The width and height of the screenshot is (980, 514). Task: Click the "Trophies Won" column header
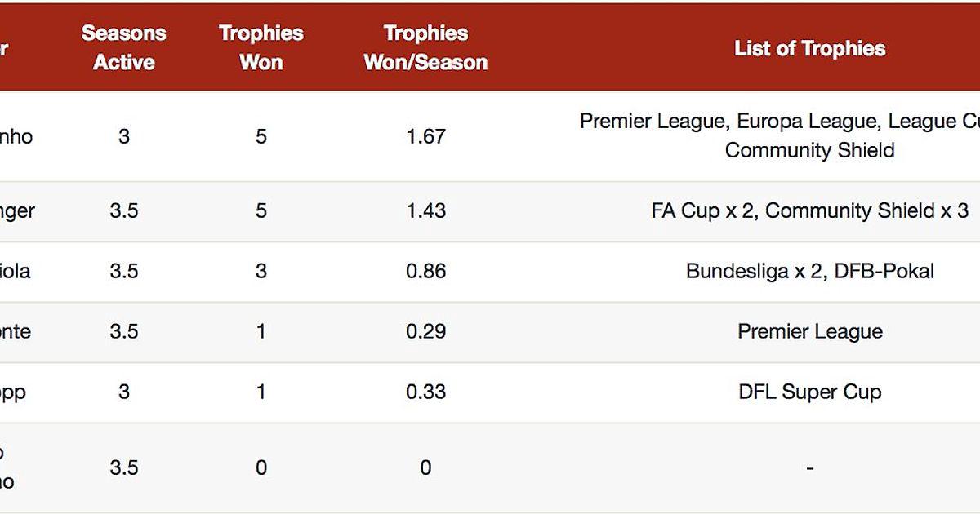pyautogui.click(x=261, y=47)
